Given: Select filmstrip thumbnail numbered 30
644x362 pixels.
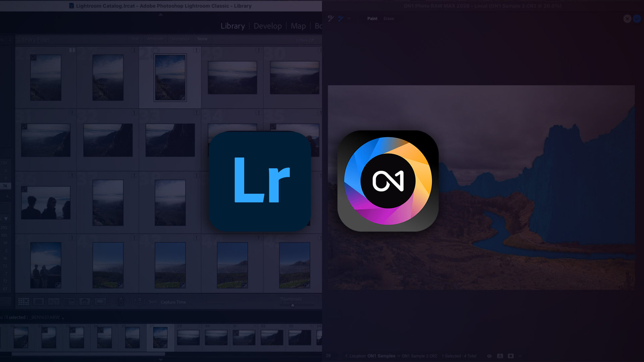Looking at the screenshot, I should coord(216,338).
